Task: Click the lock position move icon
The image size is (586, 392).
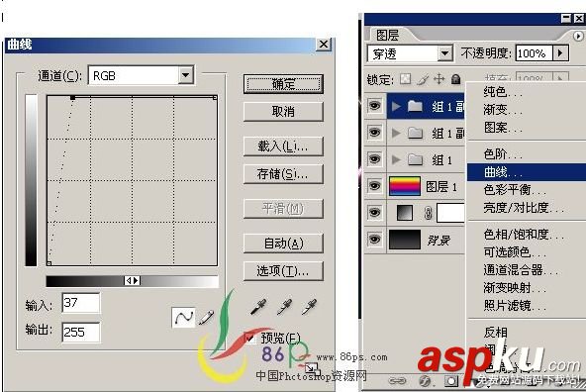Action: pyautogui.click(x=439, y=79)
